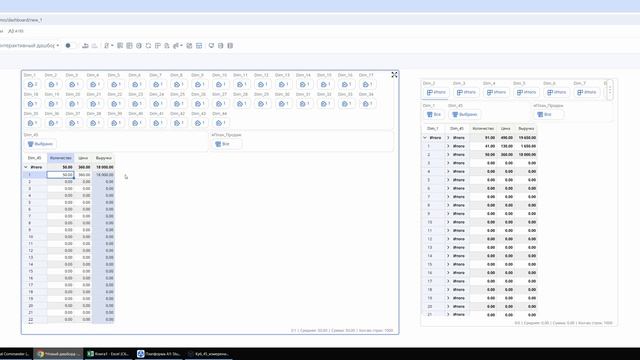Switch to the Куб_45_измерени taskbar item

tap(209, 354)
